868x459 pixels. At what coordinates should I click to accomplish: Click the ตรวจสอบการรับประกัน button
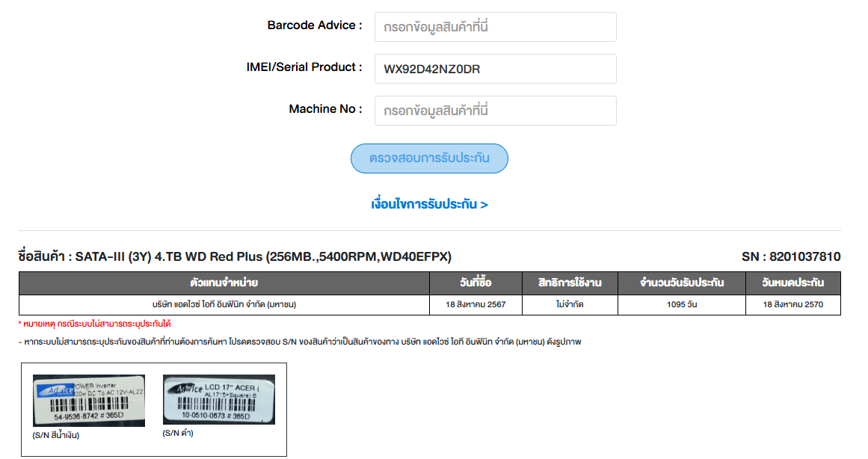[429, 158]
